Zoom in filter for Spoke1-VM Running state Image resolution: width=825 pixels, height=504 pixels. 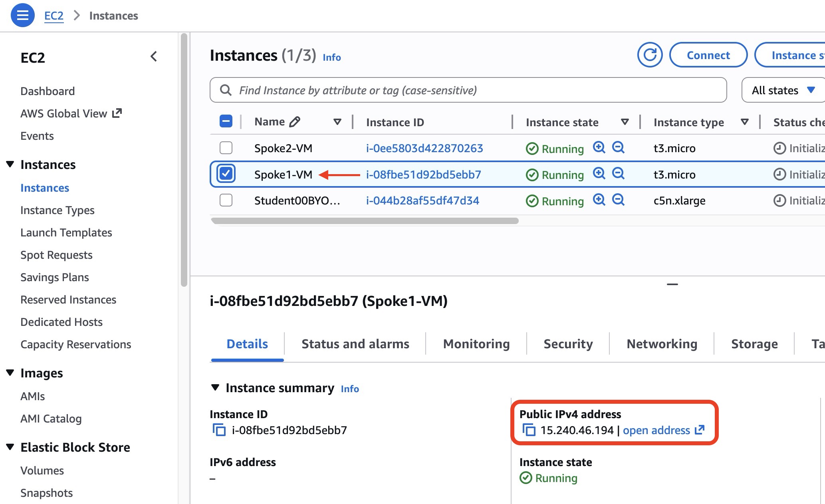click(x=599, y=174)
